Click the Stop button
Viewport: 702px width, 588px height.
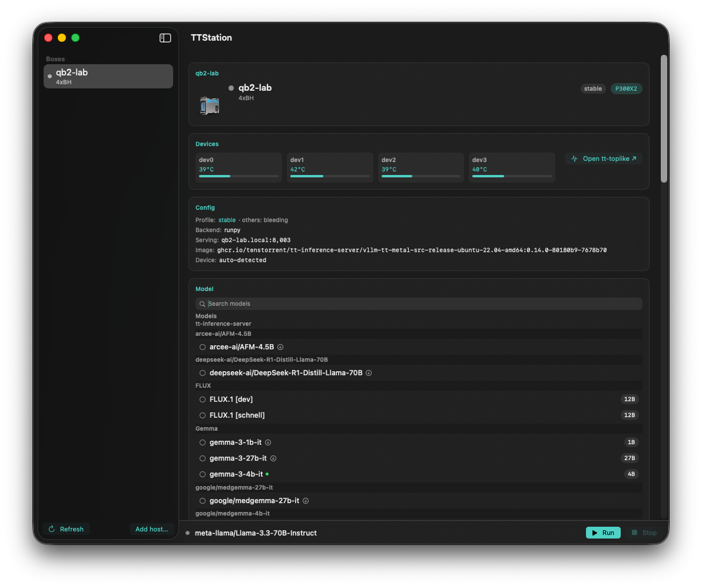(644, 533)
